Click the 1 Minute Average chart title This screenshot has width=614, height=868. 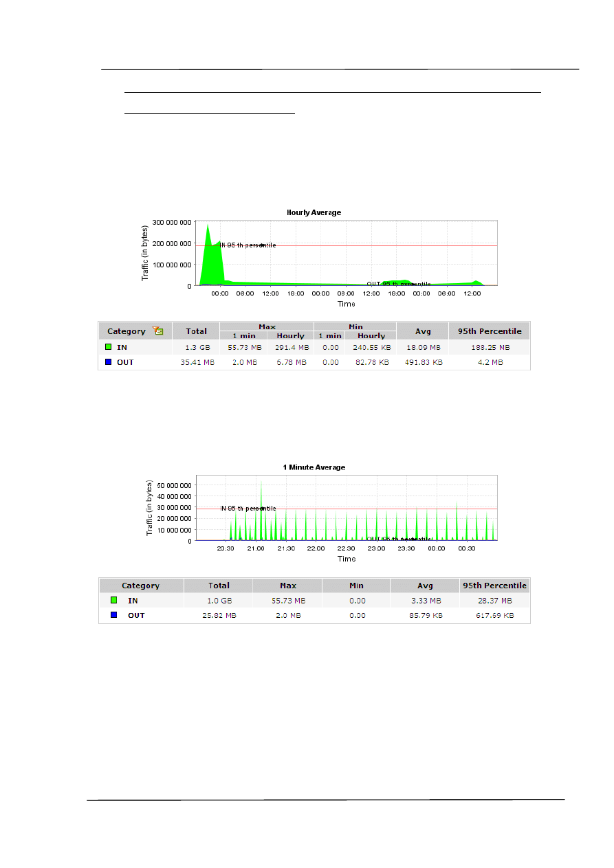(x=314, y=467)
